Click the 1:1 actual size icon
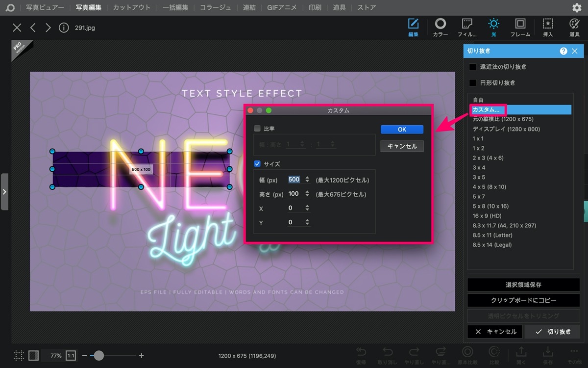Screen dimensions: 588x368 71,355
